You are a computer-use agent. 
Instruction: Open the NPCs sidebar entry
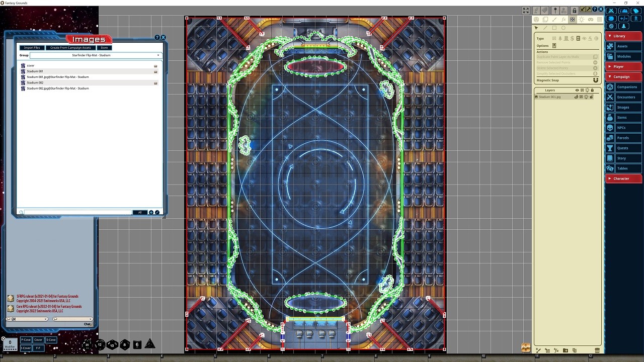622,127
